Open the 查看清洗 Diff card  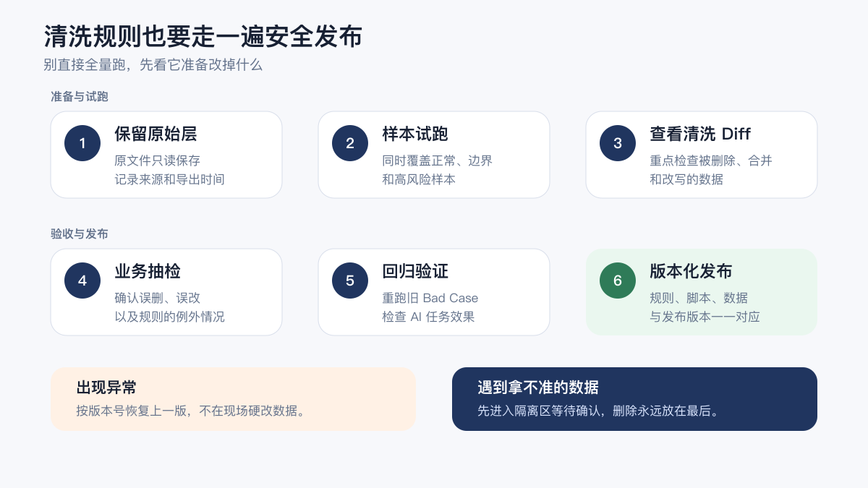(x=702, y=155)
